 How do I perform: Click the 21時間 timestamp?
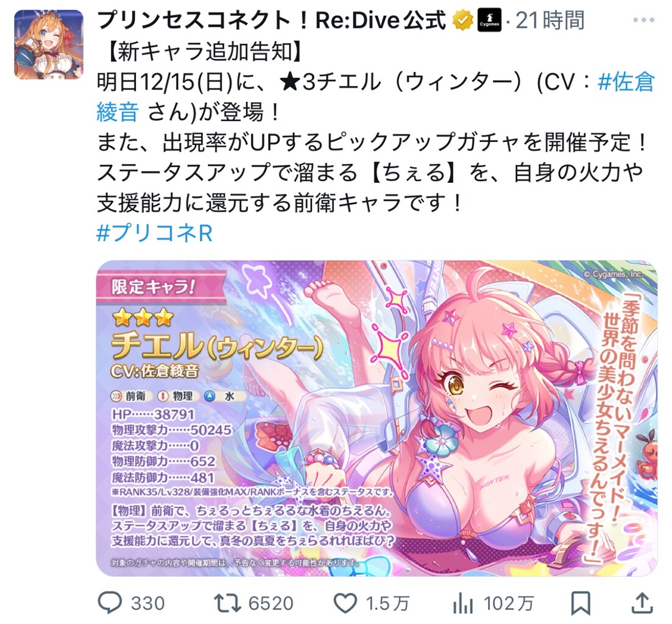click(x=550, y=20)
